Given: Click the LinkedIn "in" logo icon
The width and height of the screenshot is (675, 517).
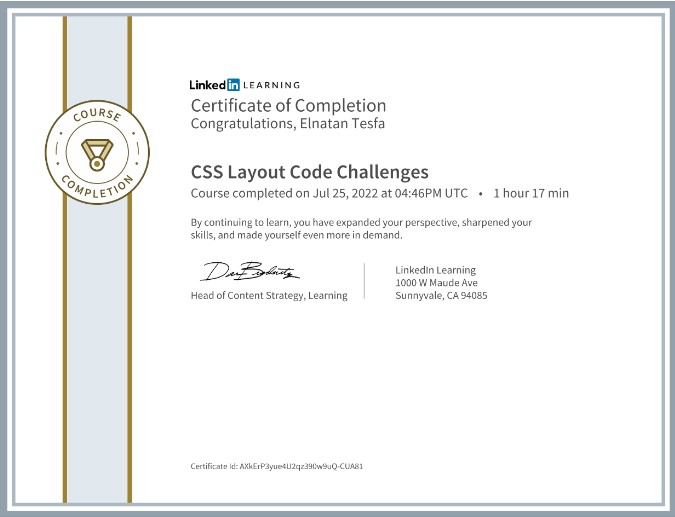Looking at the screenshot, I should [234, 85].
